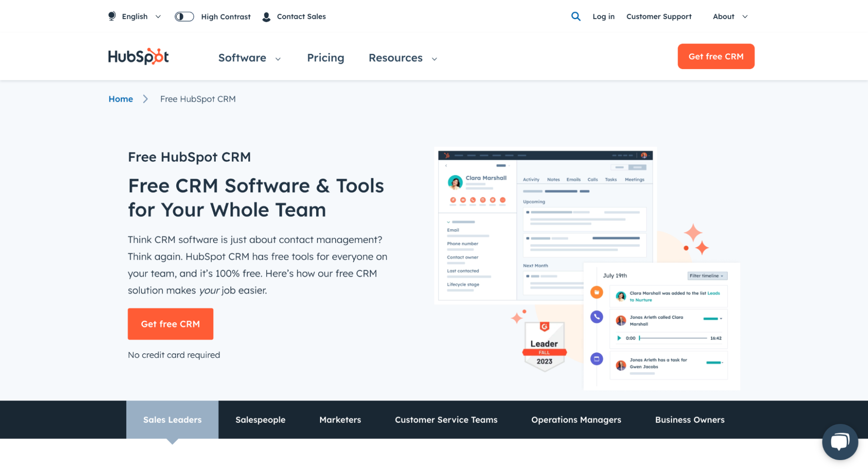
Task: Toggle the High Contrast switch
Action: (x=184, y=17)
